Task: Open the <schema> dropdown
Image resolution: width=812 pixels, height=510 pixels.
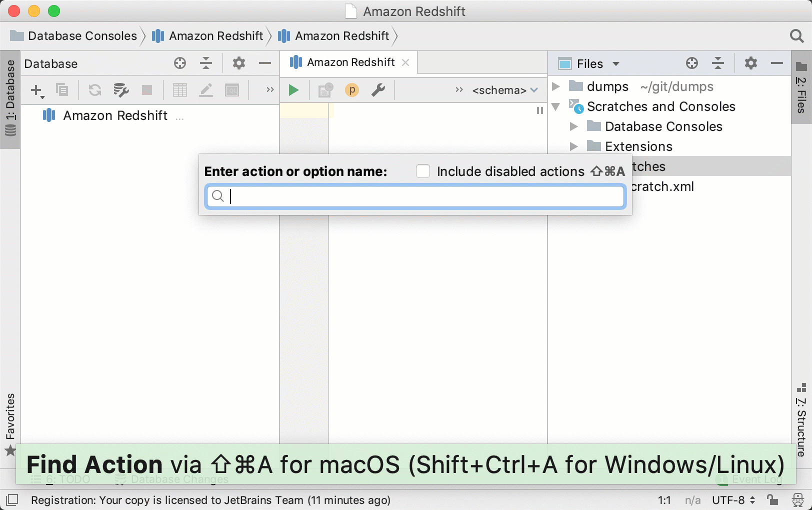Action: (505, 90)
